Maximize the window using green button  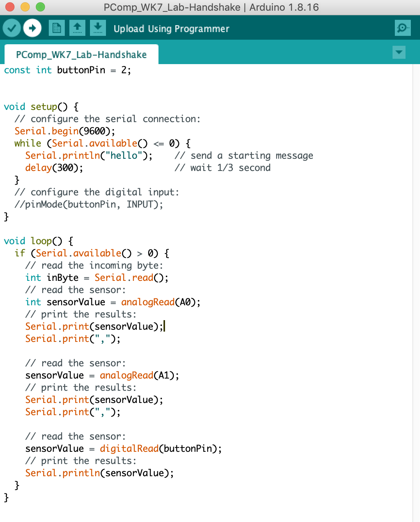tap(40, 7)
